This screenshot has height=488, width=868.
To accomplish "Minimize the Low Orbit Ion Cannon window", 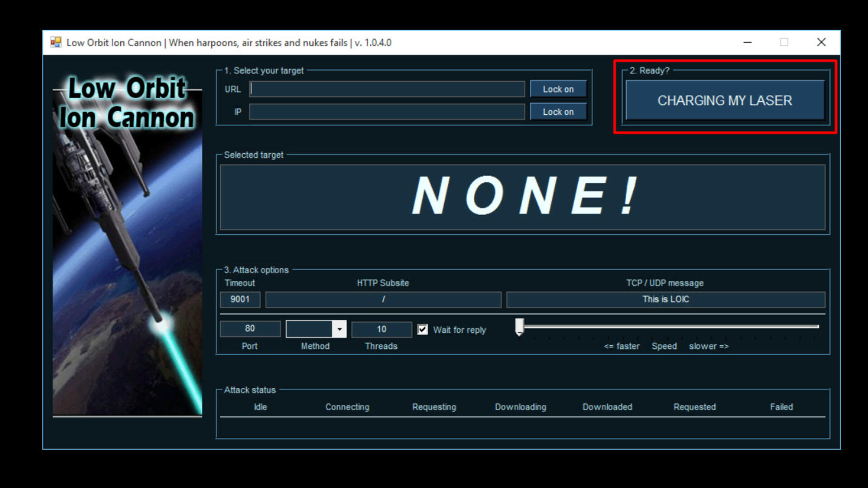I will point(748,42).
